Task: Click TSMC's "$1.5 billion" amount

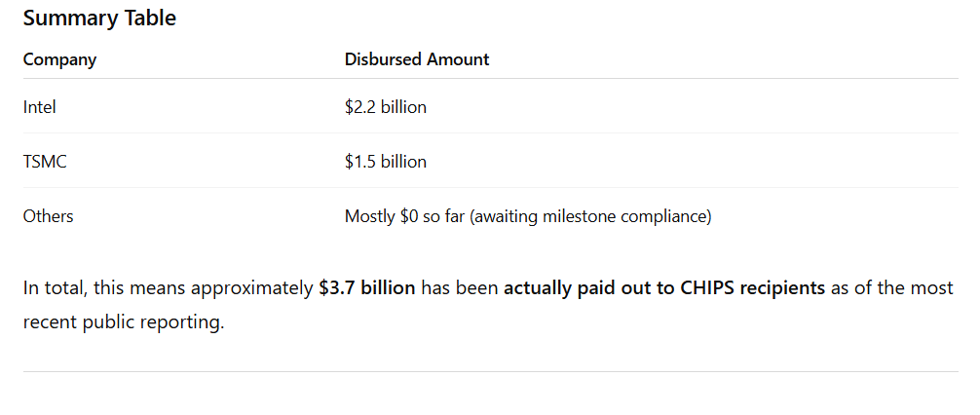Action: tap(386, 162)
